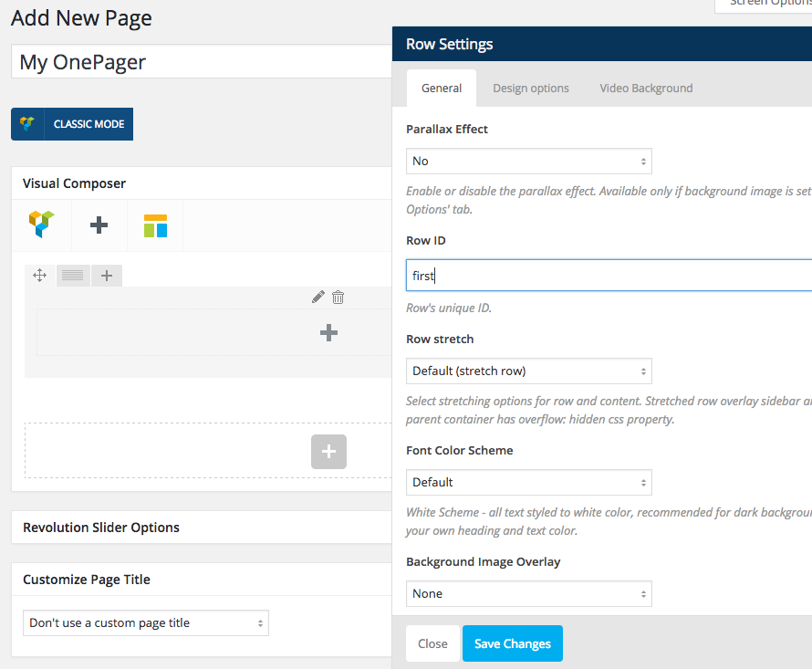Edit the column using the pencil icon
The width and height of the screenshot is (812, 669).
pos(318,297)
